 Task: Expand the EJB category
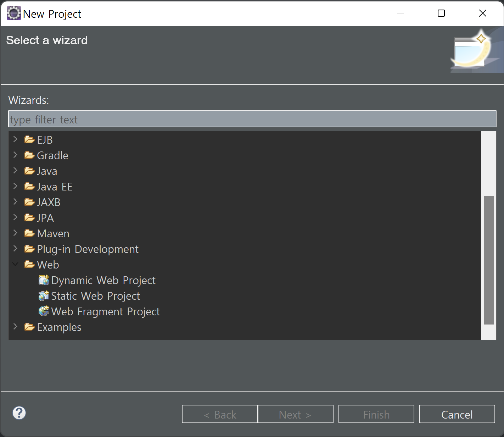click(15, 139)
